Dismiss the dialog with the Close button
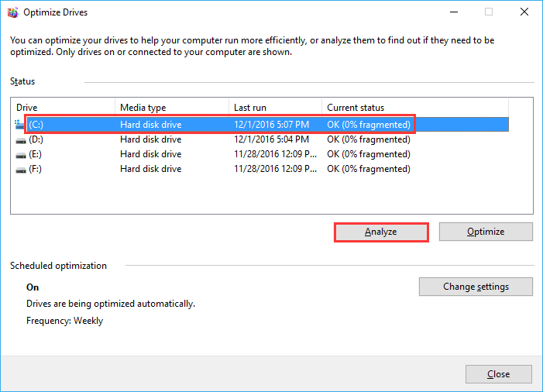543x392 pixels. click(x=499, y=374)
